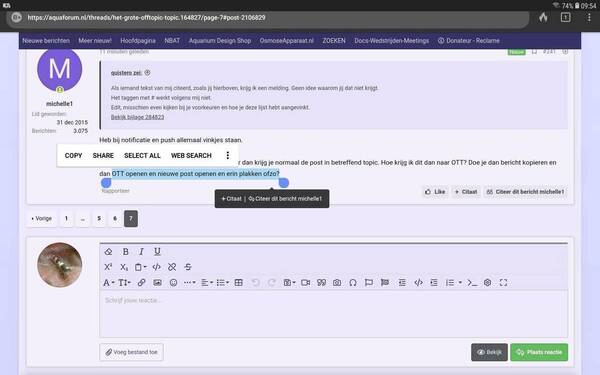Go to page 6 in pagination
Viewport: 600px width, 375px height.
115,218
